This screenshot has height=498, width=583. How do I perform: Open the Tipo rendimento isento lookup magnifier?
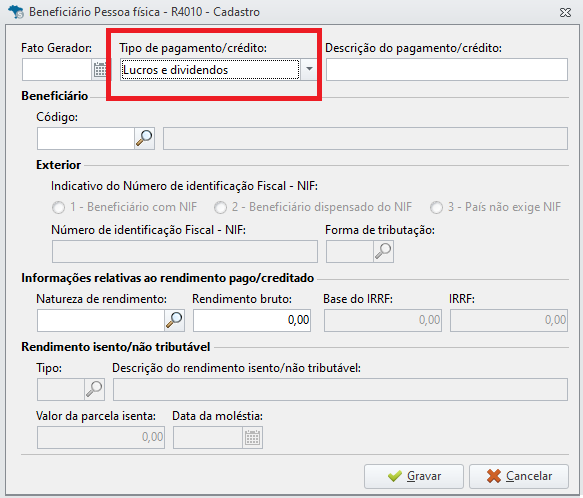94,389
